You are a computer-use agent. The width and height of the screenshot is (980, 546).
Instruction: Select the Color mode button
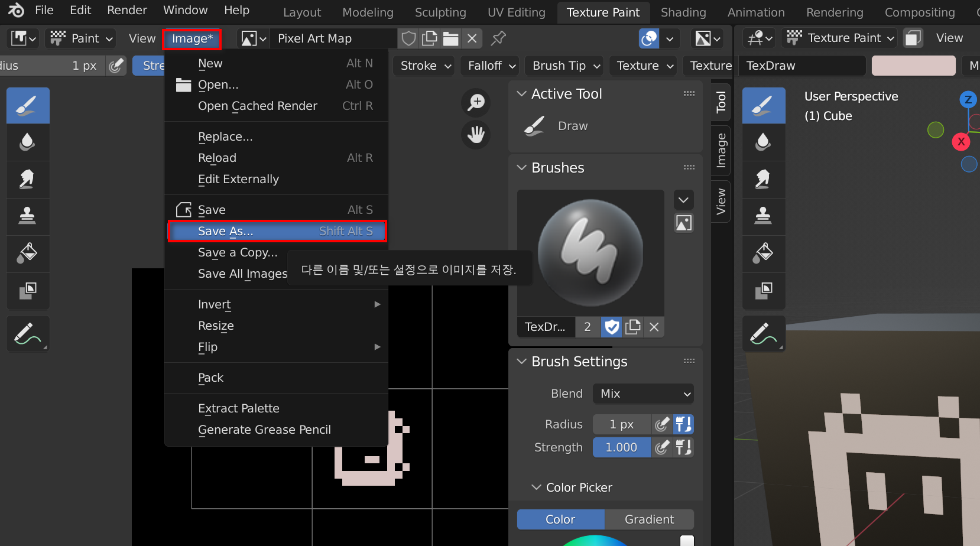tap(560, 519)
